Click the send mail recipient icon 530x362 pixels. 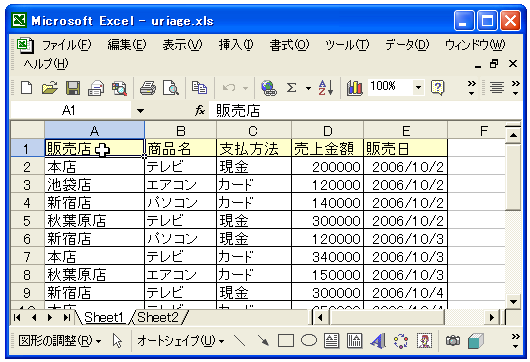tap(96, 88)
